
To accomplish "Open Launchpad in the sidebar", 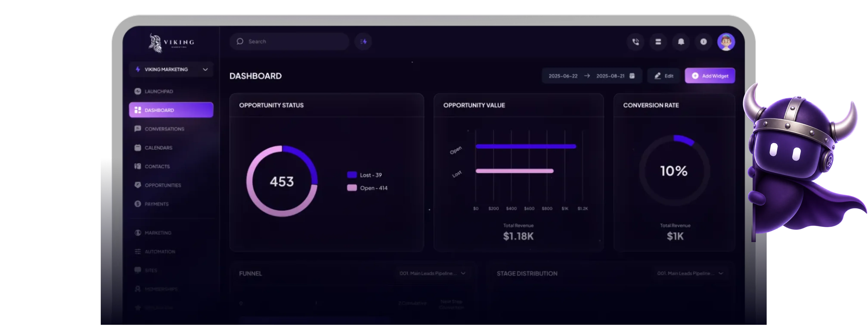I will pos(171,91).
